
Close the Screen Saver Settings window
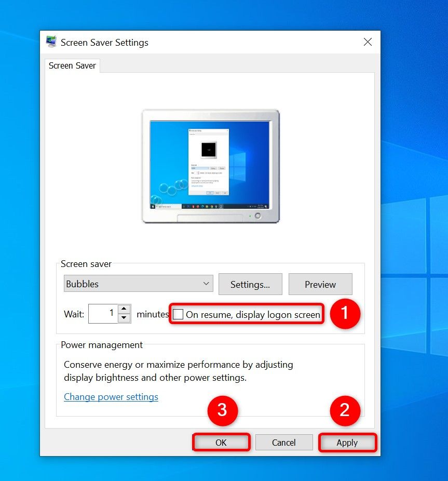pyautogui.click(x=368, y=42)
